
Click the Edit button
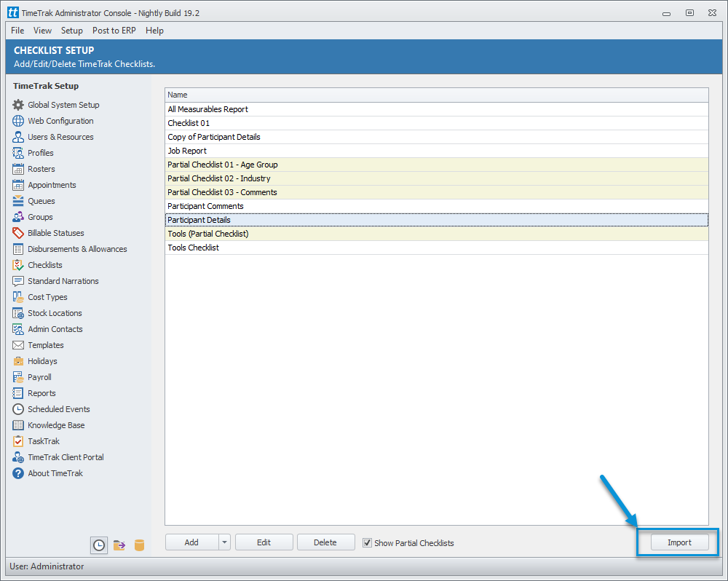click(x=264, y=542)
